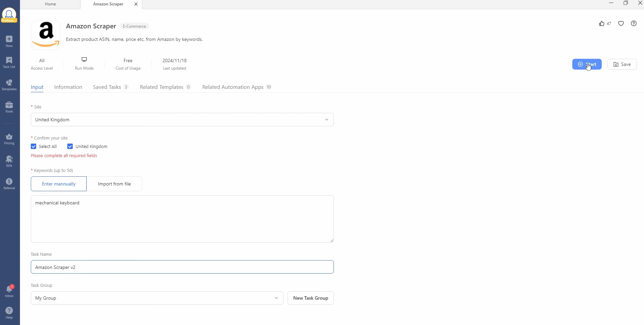Favorite the template with heart icon
644x325 pixels.
coord(621,23)
